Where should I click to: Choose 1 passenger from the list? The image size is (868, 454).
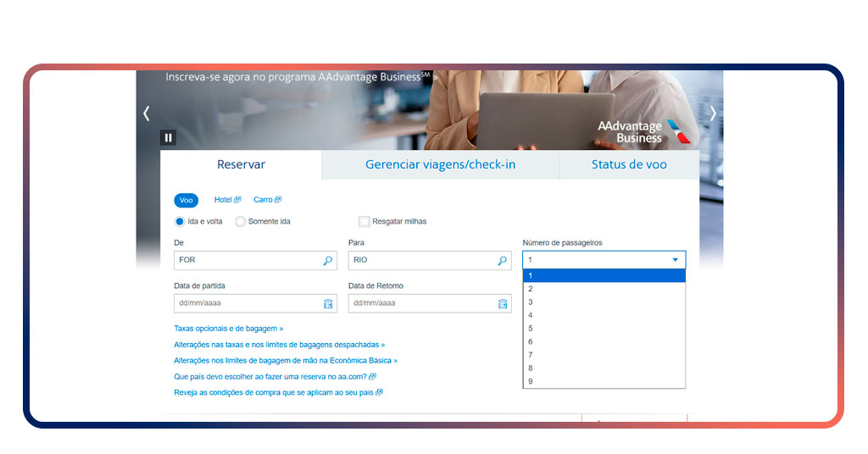[x=604, y=275]
